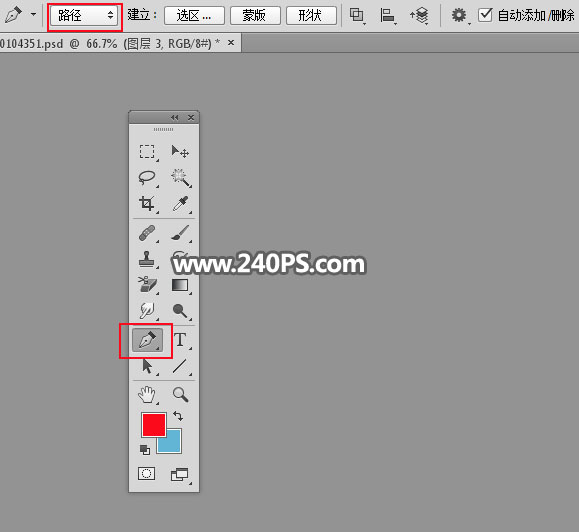
Task: Select the Brush tool
Action: coord(180,233)
